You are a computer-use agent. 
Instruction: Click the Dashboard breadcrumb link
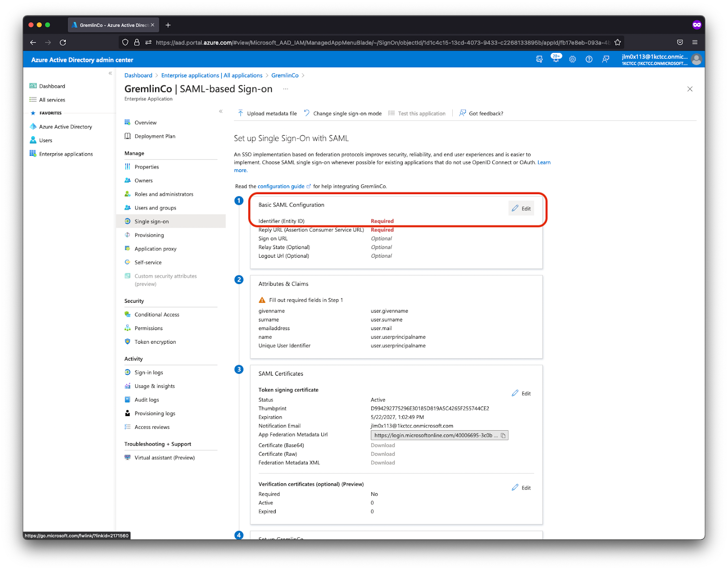pos(138,76)
